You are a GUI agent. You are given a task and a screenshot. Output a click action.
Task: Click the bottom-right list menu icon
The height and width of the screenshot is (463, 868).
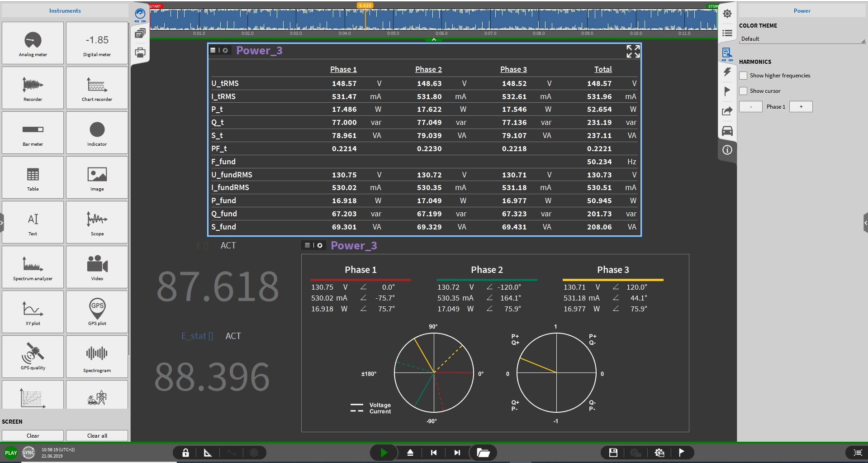[858, 453]
